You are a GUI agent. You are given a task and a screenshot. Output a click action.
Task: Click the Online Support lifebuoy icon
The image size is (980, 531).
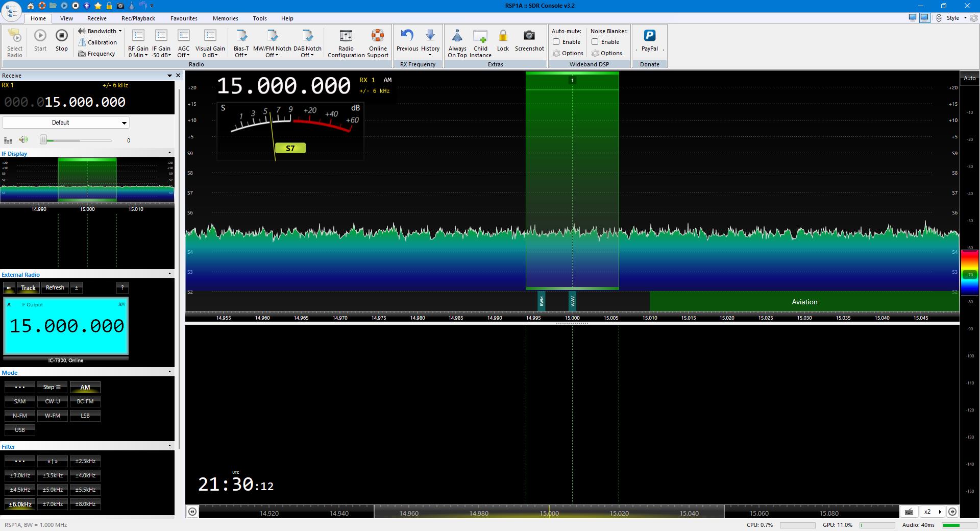(x=378, y=36)
